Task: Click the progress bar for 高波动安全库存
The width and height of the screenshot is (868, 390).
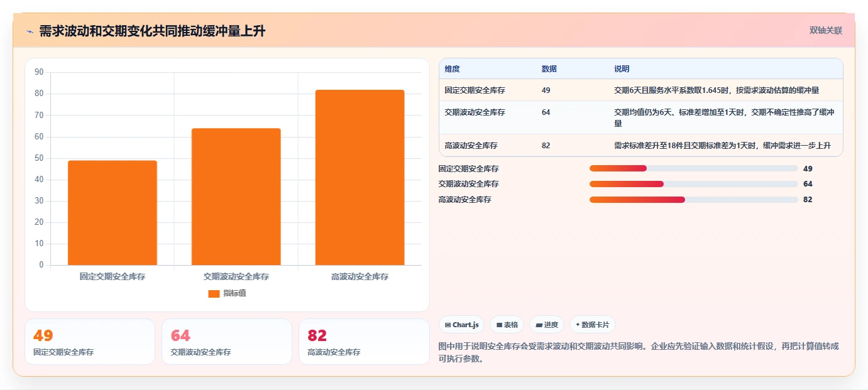Action: coord(694,200)
